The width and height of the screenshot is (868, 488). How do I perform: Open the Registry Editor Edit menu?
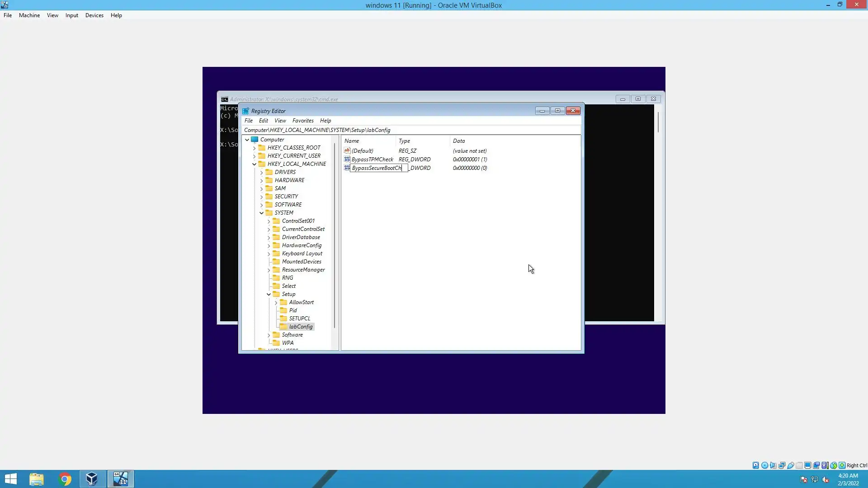[263, 121]
